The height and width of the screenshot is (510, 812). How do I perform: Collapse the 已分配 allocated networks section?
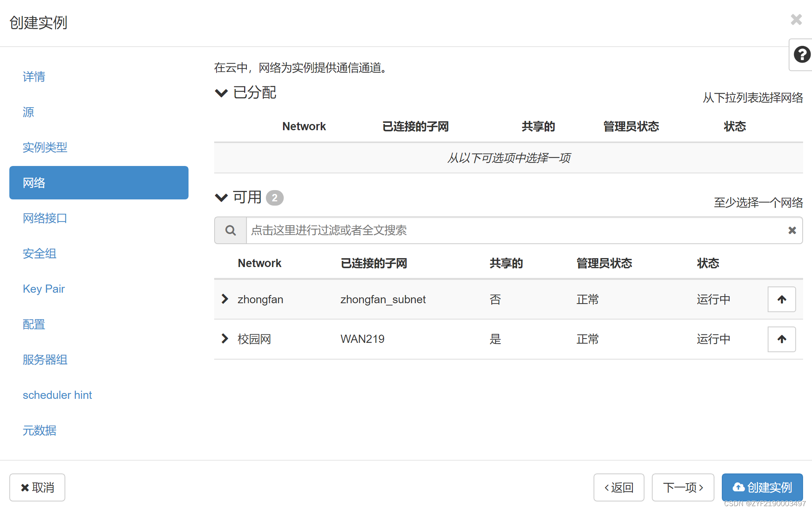(221, 93)
